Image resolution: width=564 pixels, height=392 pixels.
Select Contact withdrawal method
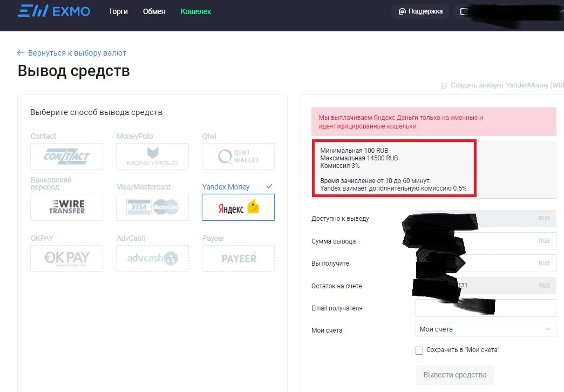tap(66, 156)
